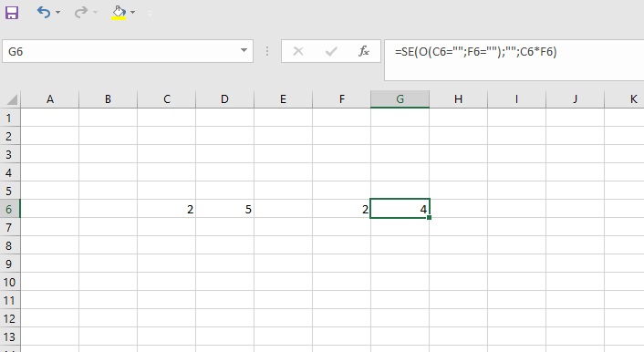The width and height of the screenshot is (644, 352).
Task: Select column K header
Action: pos(624,99)
